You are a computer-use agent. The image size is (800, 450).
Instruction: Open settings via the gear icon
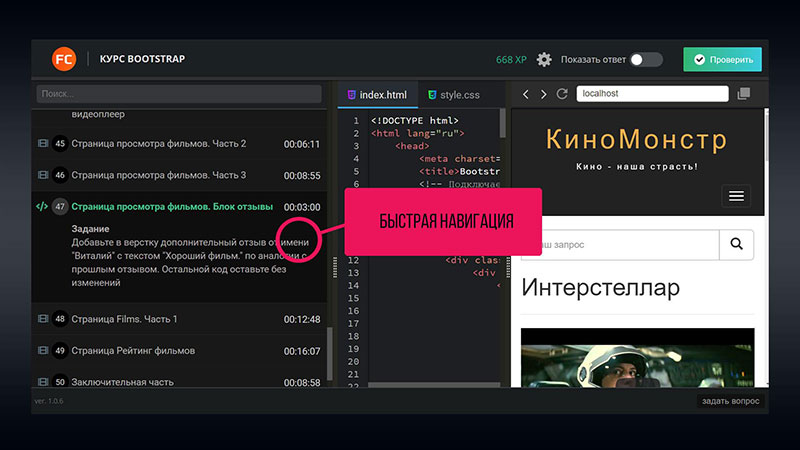[x=544, y=60]
